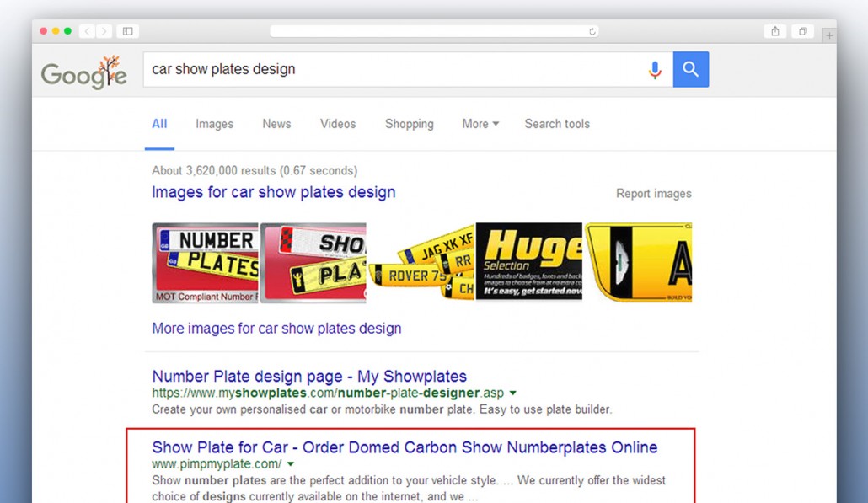The width and height of the screenshot is (868, 503).
Task: Maximize Safari window with green button
Action: (67, 31)
